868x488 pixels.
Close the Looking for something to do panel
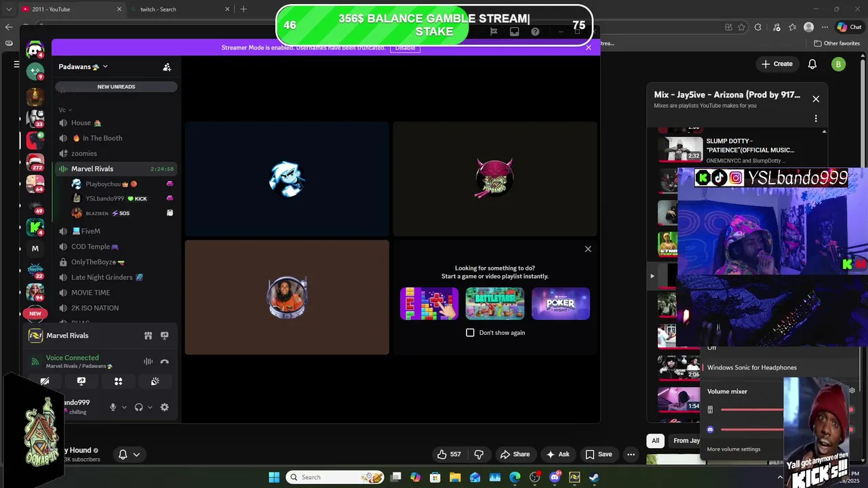click(x=588, y=249)
